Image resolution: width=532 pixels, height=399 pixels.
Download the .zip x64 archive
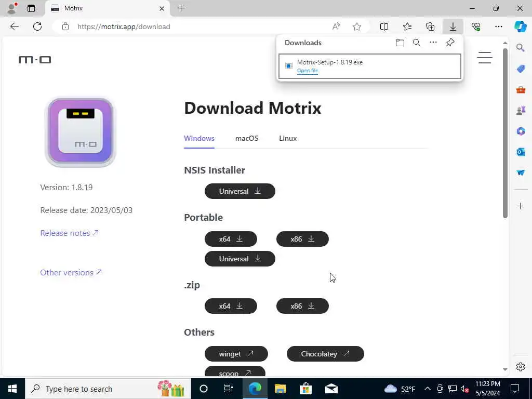click(231, 306)
